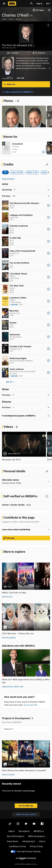Open In-development projects at IMDbPro
The width and height of the screenshot is (52, 868).
pyautogui.click(x=26, y=416)
